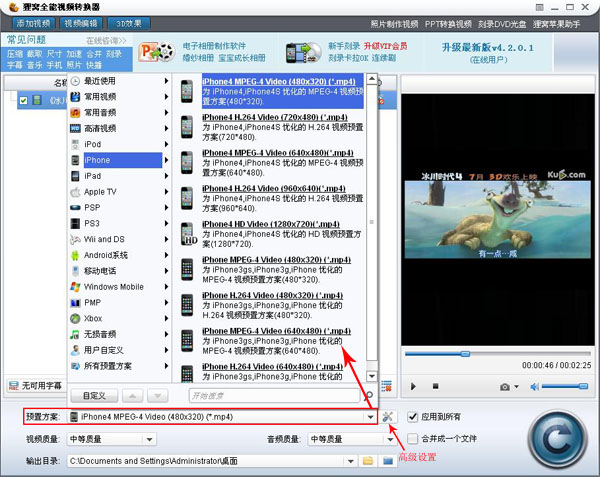The width and height of the screenshot is (600, 477).
Task: Expand the 常用视频 category
Action: pyautogui.click(x=120, y=97)
